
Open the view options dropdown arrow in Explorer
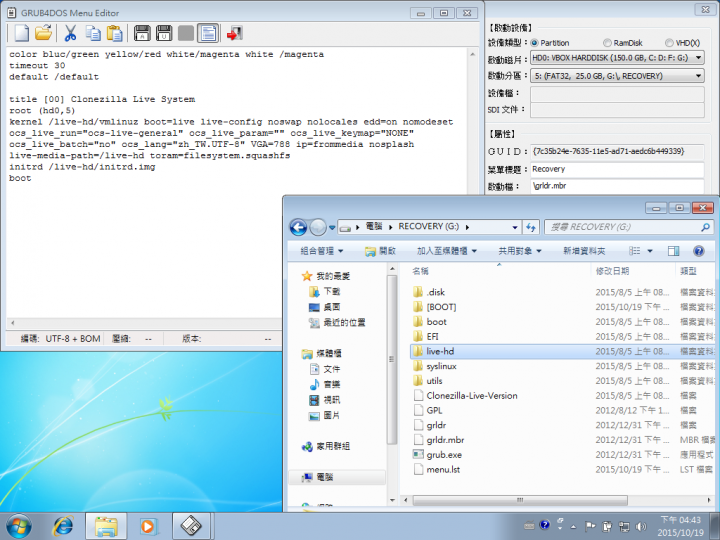click(650, 251)
